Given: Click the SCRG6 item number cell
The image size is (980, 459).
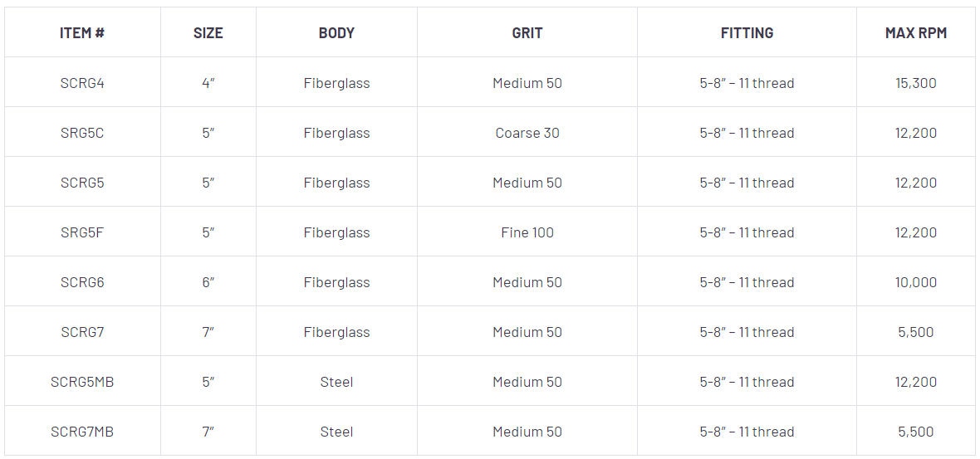Looking at the screenshot, I should pos(82,282).
